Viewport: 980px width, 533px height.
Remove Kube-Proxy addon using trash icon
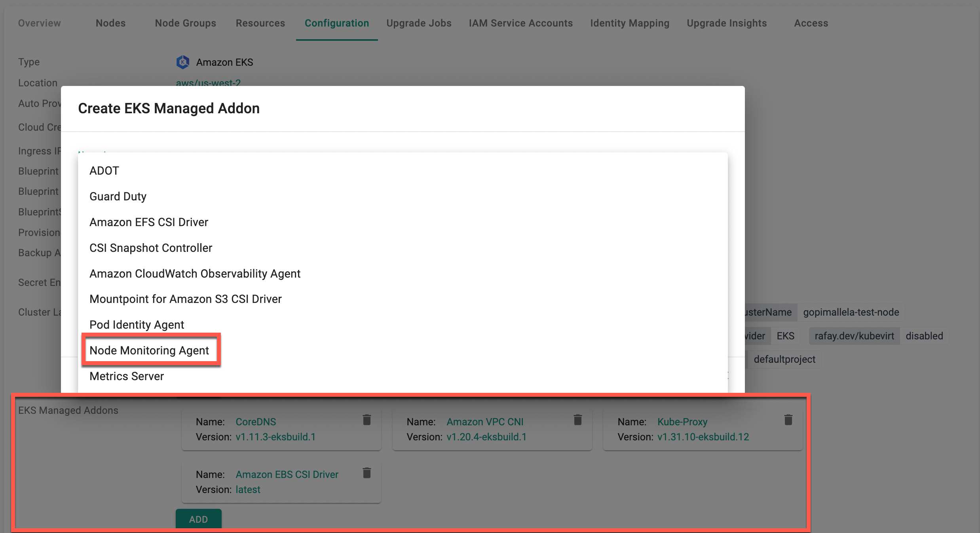[x=788, y=420]
